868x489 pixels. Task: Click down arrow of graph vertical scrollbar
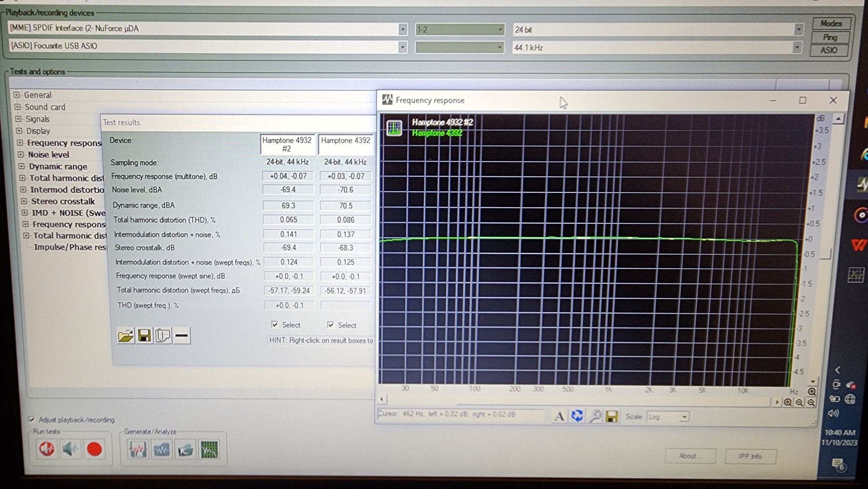pos(812,381)
